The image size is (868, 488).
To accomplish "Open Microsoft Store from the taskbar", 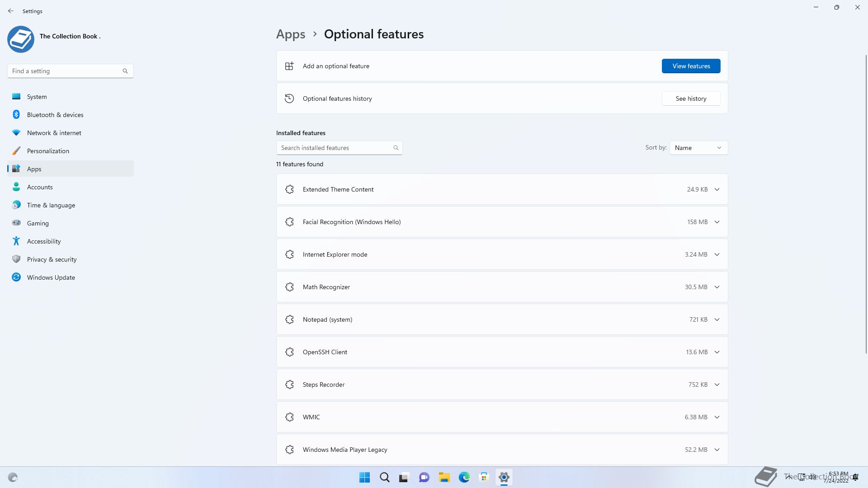I will [484, 477].
